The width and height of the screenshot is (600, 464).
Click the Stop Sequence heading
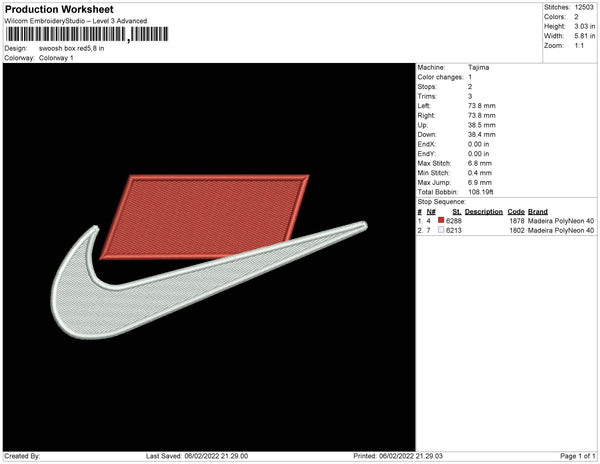pyautogui.click(x=441, y=202)
